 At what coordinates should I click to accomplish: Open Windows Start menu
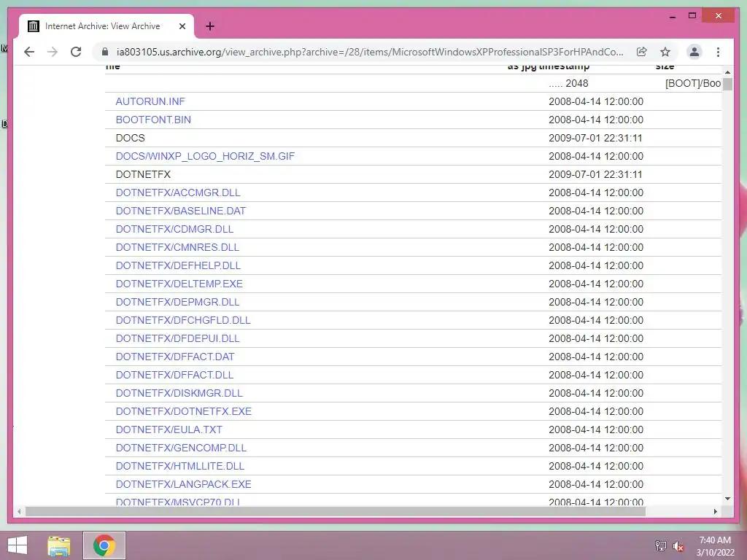click(18, 545)
